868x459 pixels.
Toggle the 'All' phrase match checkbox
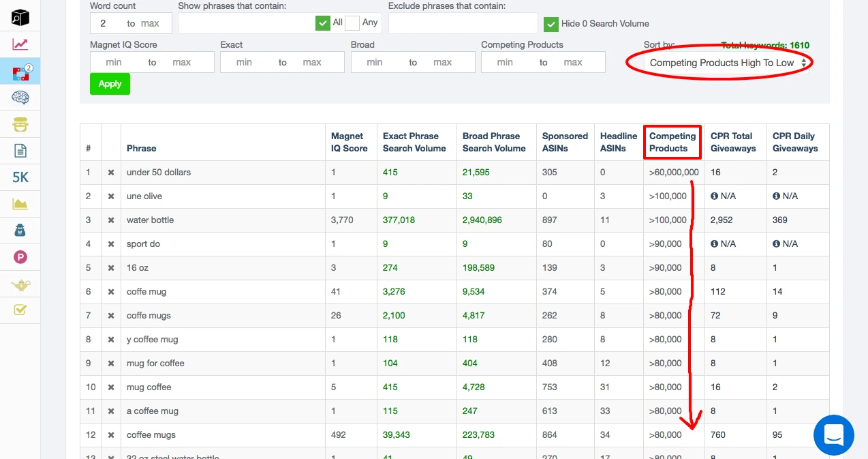pos(323,23)
